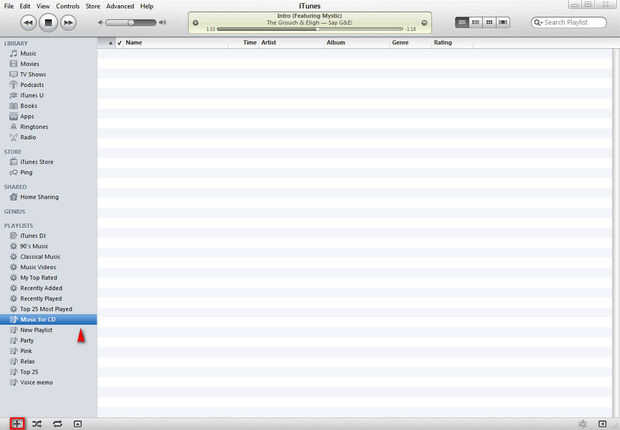Switch to grid view
The width and height of the screenshot is (620, 430).
489,23
